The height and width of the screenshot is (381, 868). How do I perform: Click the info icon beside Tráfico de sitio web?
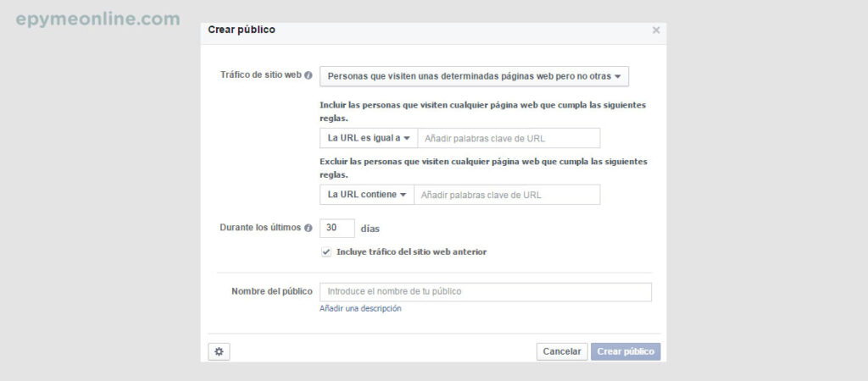pos(309,75)
